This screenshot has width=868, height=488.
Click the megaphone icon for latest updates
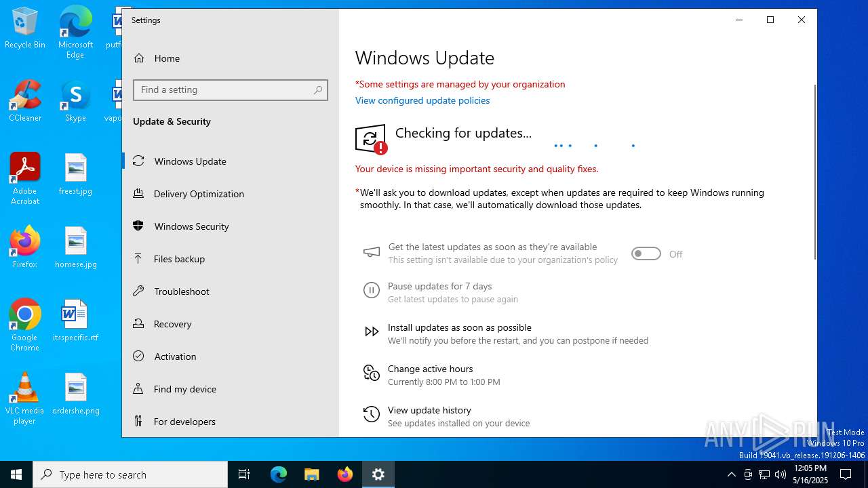pyautogui.click(x=372, y=253)
